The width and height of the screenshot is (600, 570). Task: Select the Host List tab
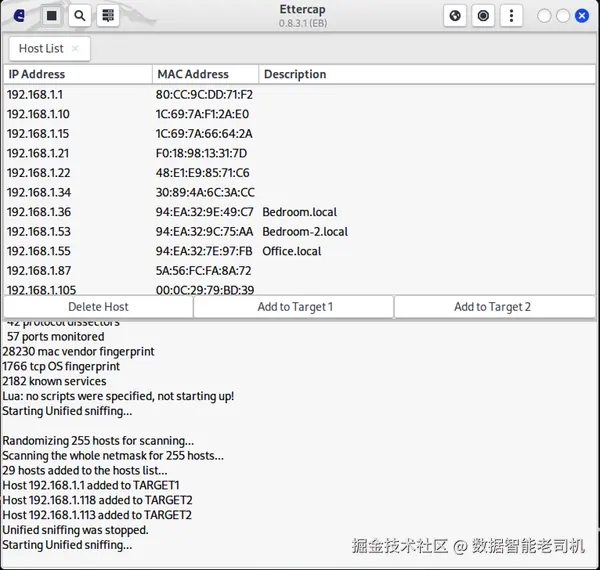(x=49, y=49)
